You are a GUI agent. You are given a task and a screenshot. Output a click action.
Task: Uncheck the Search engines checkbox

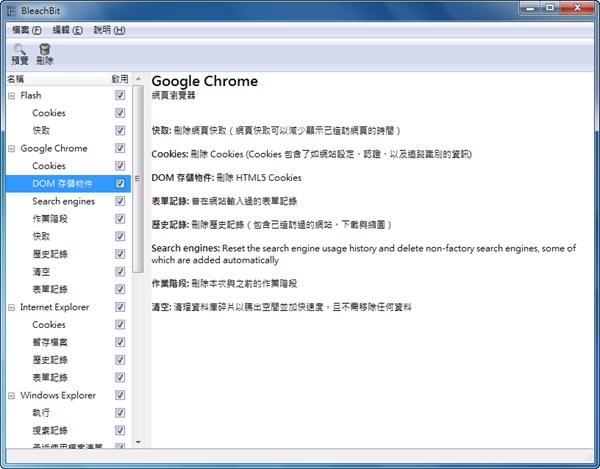(120, 201)
